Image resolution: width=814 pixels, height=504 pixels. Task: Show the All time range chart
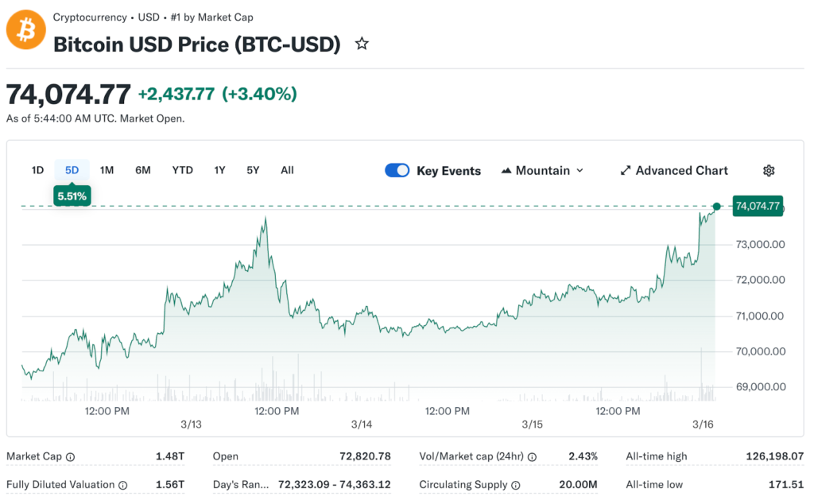(287, 170)
